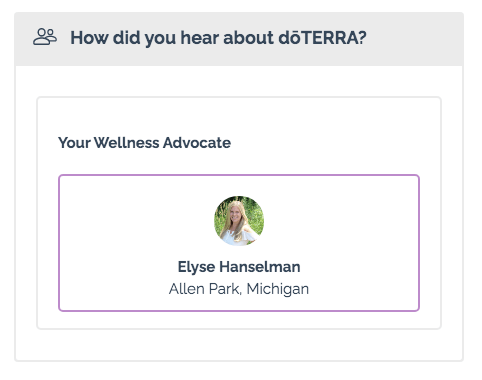Select Elyse Hanselman's round profile photo

coord(239,221)
